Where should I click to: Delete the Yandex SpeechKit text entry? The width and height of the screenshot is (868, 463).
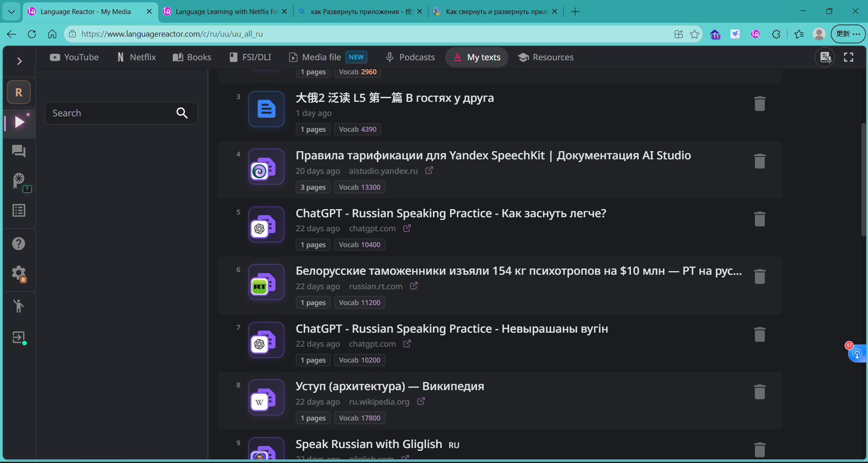(760, 161)
